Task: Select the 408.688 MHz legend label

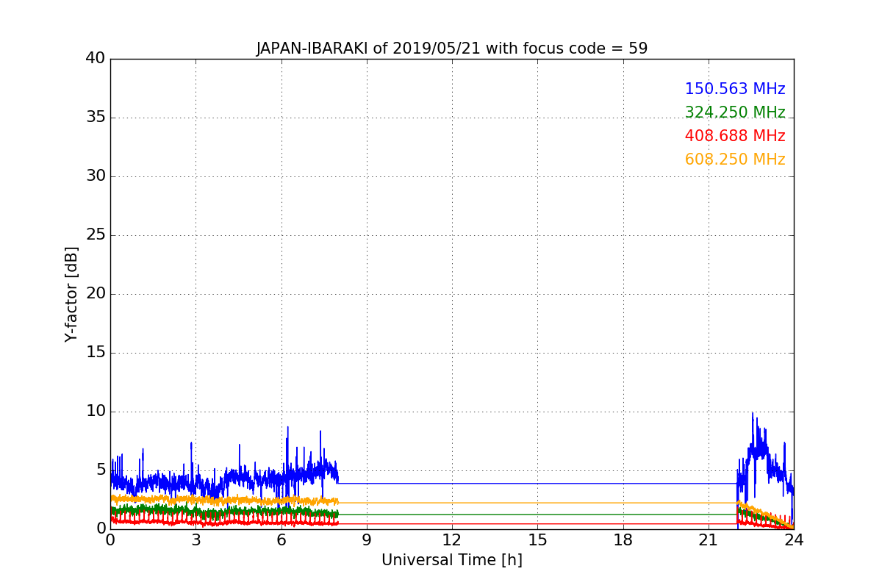Action: point(735,136)
